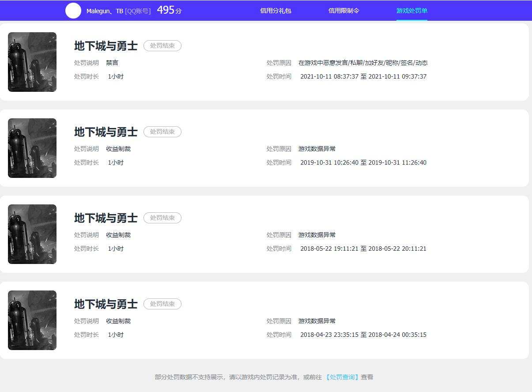Click the Malegun、TB account name
The height and width of the screenshot is (392, 532).
[x=105, y=11]
